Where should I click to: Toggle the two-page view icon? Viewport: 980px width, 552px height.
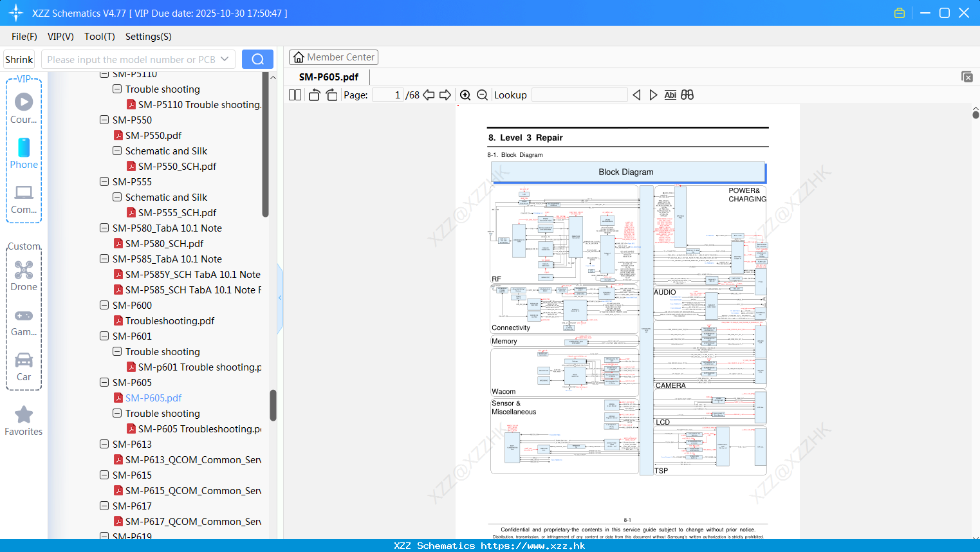pos(295,95)
